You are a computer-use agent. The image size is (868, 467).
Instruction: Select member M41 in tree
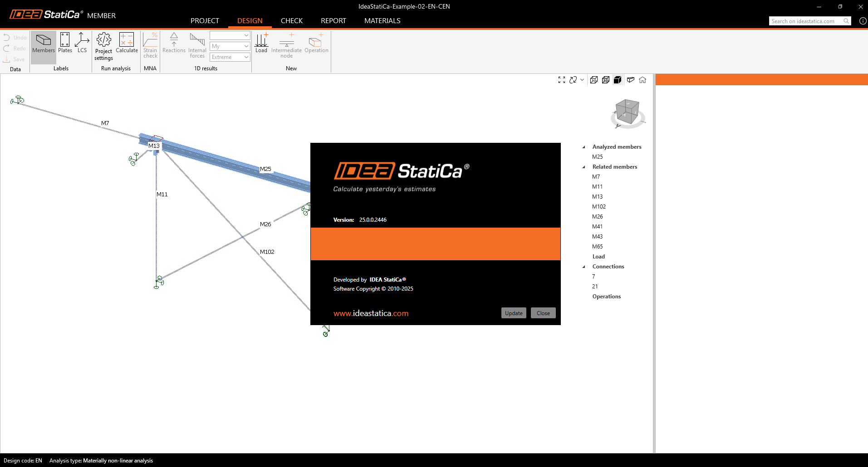click(597, 227)
